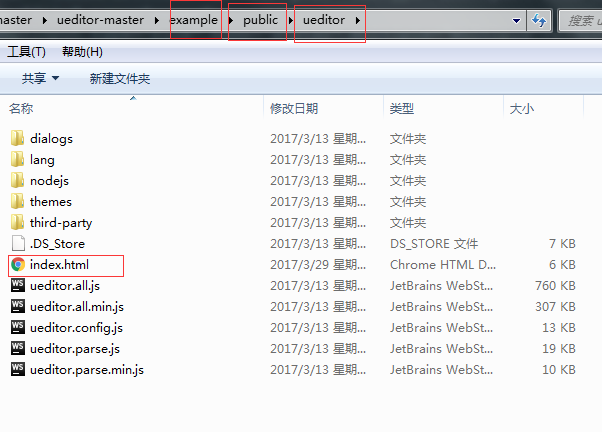The height and width of the screenshot is (432, 602).
Task: Sort by the 类型 column header
Action: pyautogui.click(x=443, y=109)
